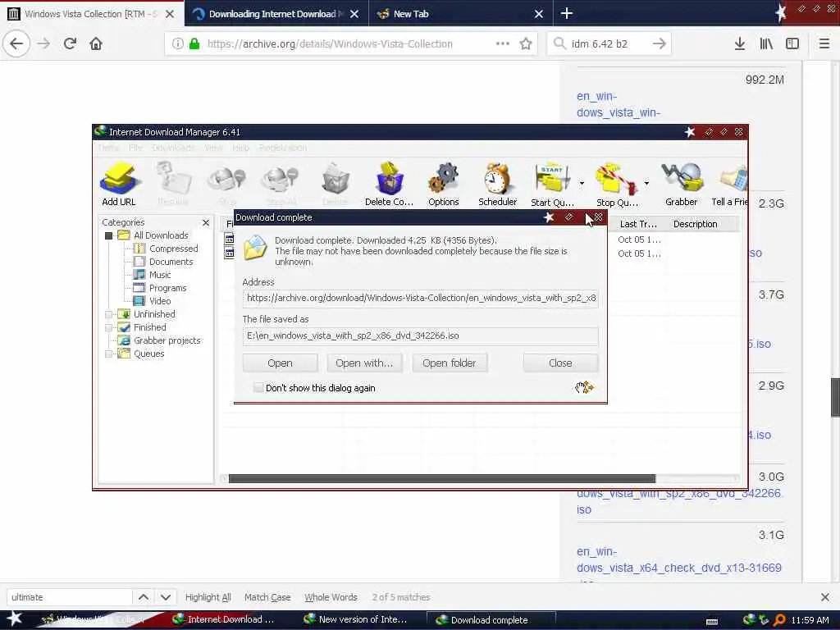840x630 pixels.
Task: Close the find bar
Action: 825,597
